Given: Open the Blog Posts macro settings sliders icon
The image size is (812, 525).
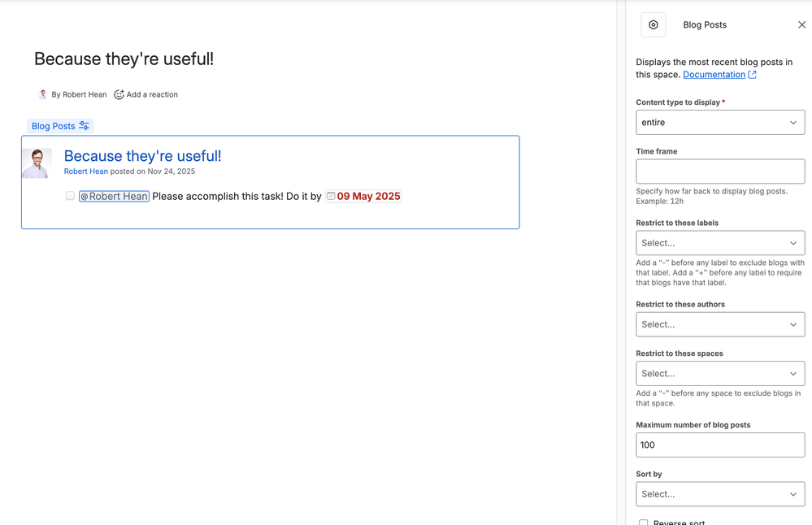Looking at the screenshot, I should coord(85,125).
